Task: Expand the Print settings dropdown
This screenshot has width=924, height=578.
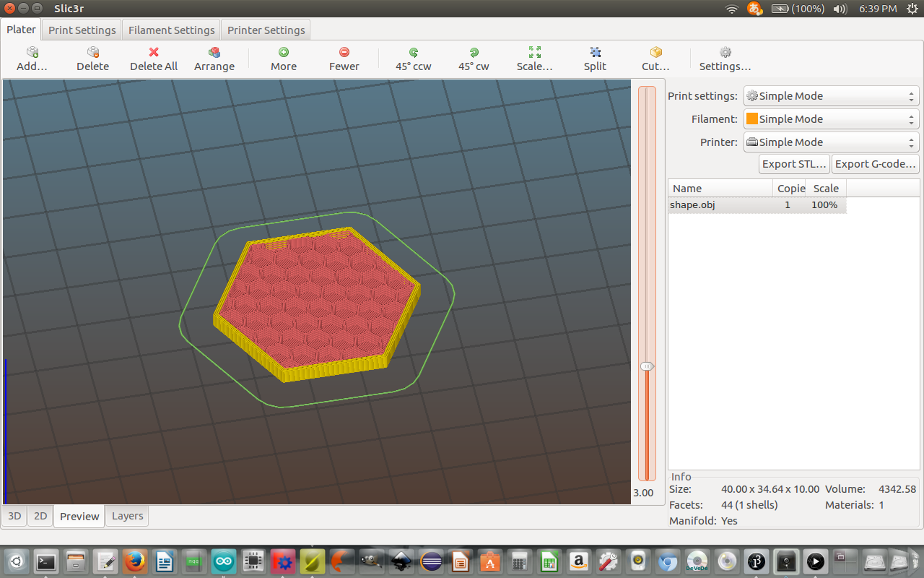Action: [x=831, y=96]
